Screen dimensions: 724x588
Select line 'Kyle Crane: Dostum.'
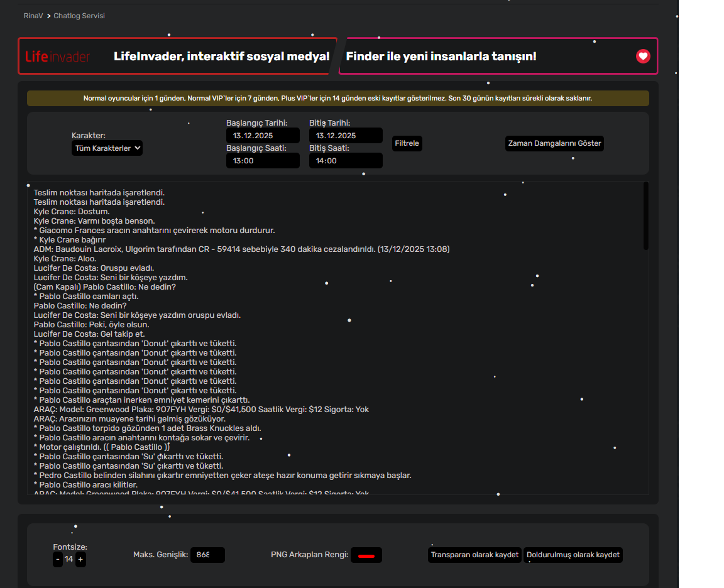click(72, 211)
